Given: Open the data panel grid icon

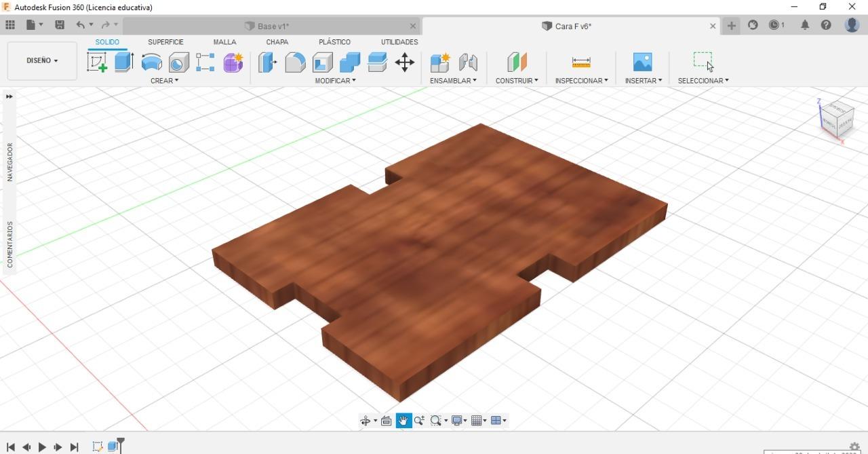Looking at the screenshot, I should [10, 25].
